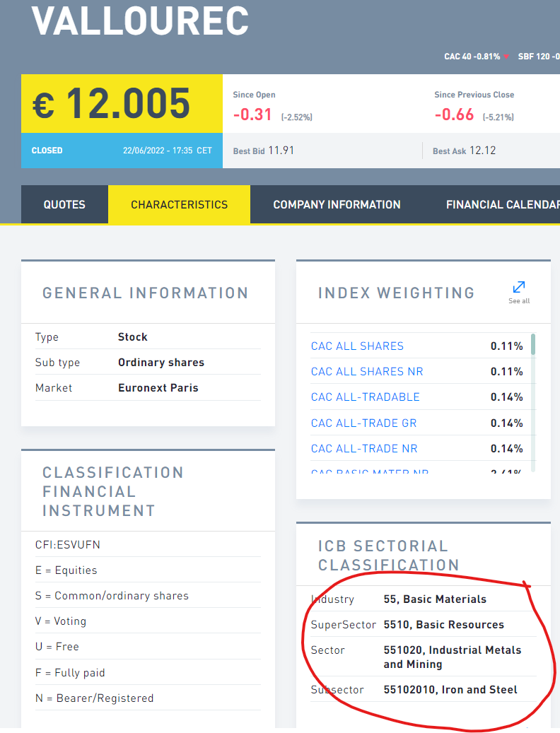Open the CAC ALL-TRADE NR link
Viewport: 560px width, 733px height.
[x=364, y=449]
